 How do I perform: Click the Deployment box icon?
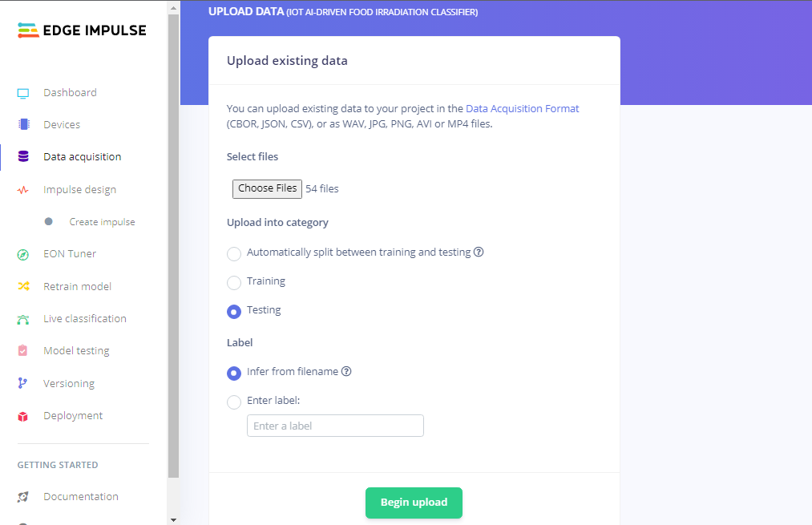pos(23,416)
